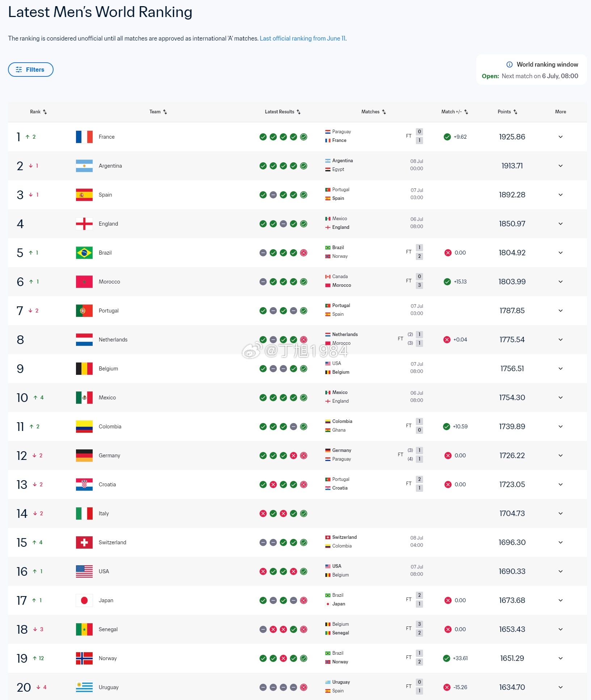591x700 pixels.
Task: Open Canada vs Morocco match entry
Action: click(x=374, y=281)
